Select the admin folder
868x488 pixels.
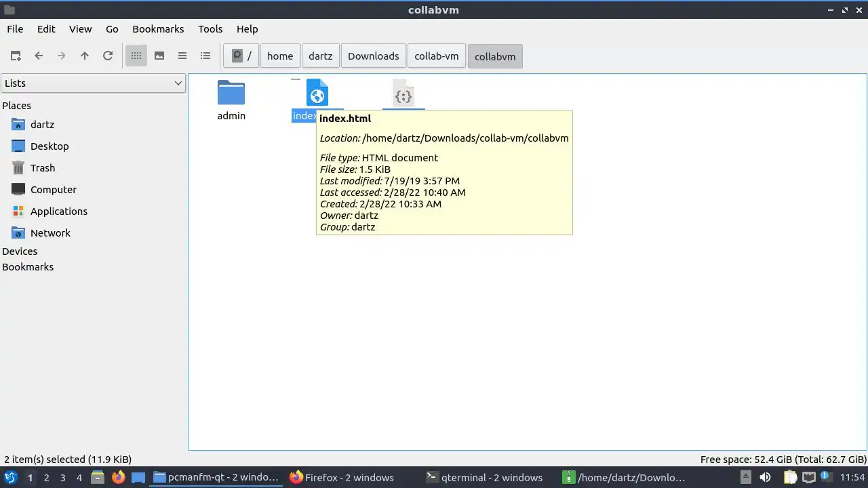[x=231, y=100]
